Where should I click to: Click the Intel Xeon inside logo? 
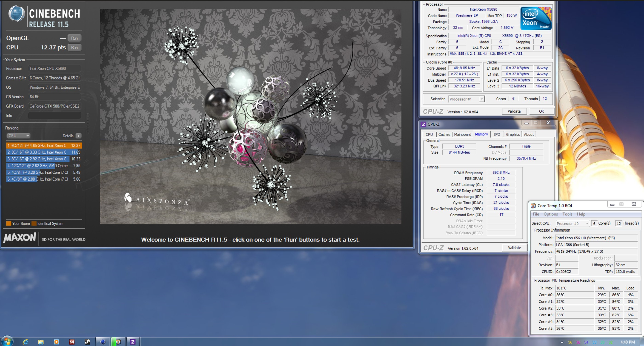coord(536,18)
